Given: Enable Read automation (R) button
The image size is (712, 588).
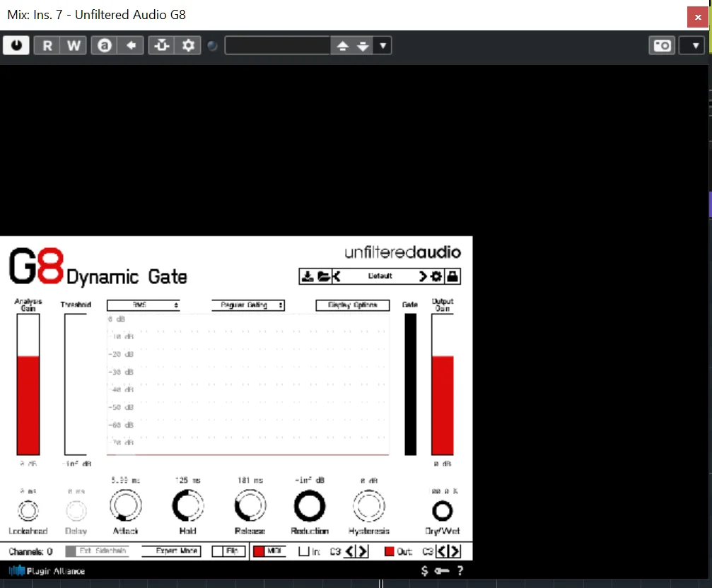Looking at the screenshot, I should (x=47, y=45).
